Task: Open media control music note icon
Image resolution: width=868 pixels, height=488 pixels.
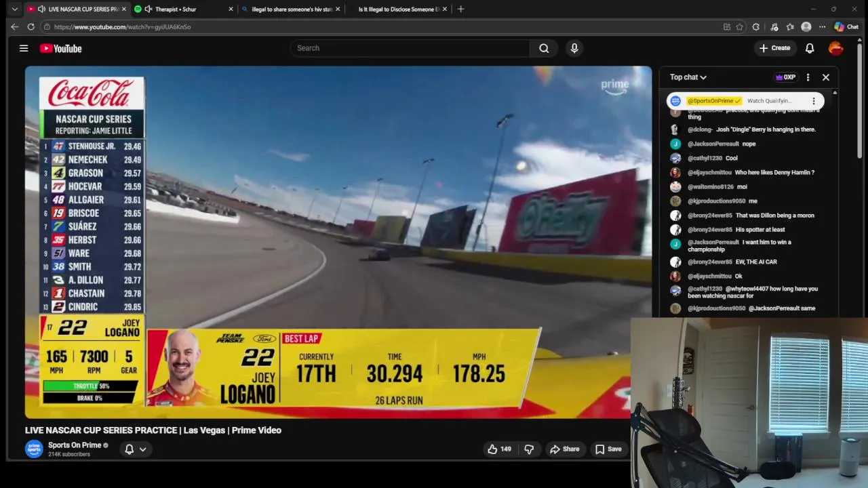Action: point(774,27)
